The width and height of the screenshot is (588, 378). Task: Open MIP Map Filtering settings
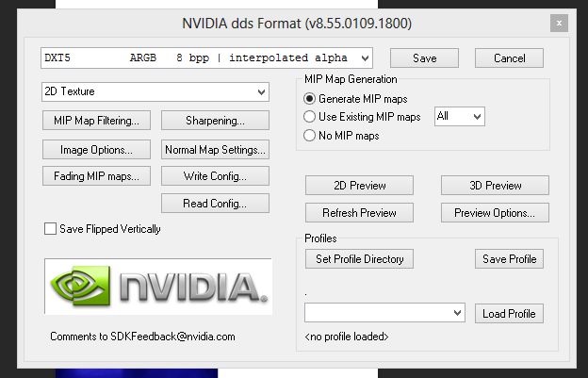(x=96, y=121)
